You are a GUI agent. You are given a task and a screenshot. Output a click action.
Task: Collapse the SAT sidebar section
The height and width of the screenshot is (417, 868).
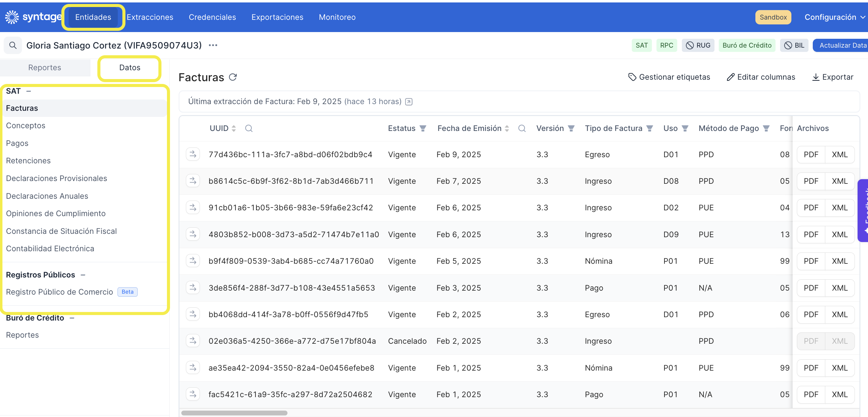point(29,91)
